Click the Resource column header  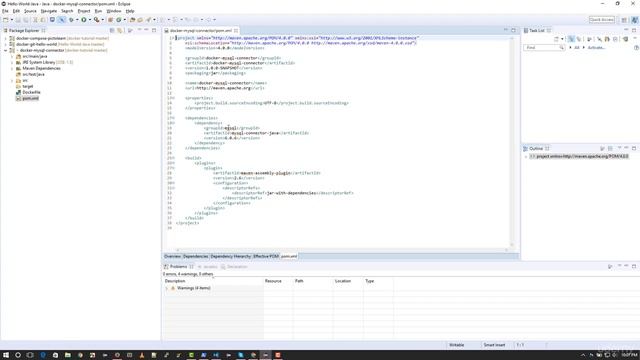point(273,281)
